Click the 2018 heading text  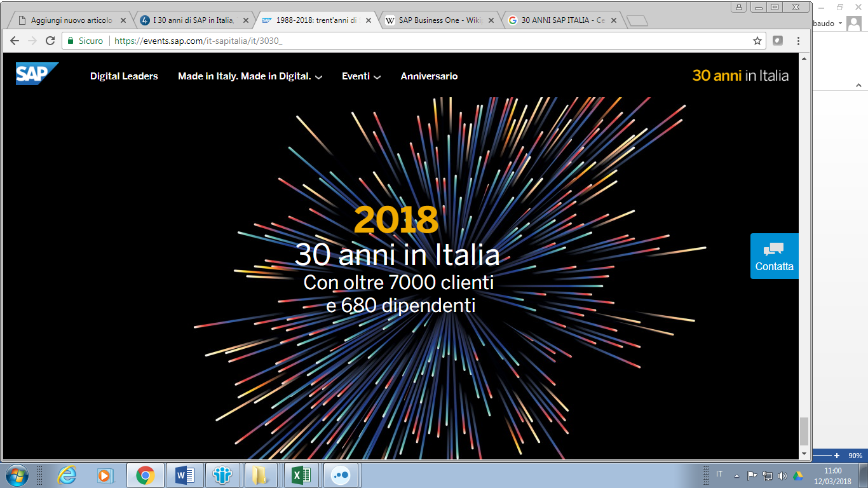[x=396, y=220]
